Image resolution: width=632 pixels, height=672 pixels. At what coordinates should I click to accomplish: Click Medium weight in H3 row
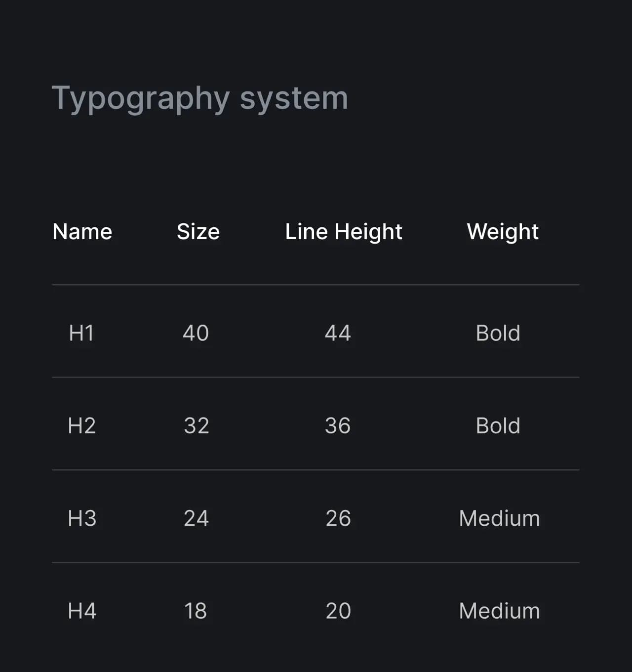pyautogui.click(x=499, y=518)
